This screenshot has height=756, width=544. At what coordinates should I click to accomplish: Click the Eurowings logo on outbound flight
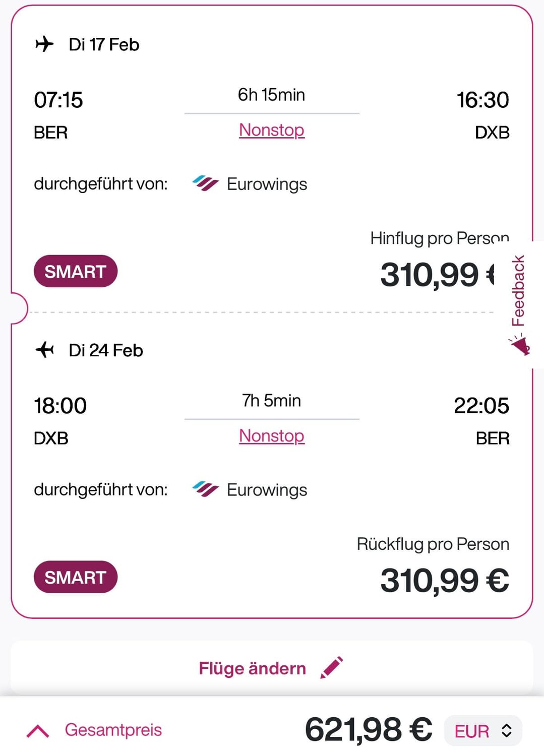click(205, 184)
